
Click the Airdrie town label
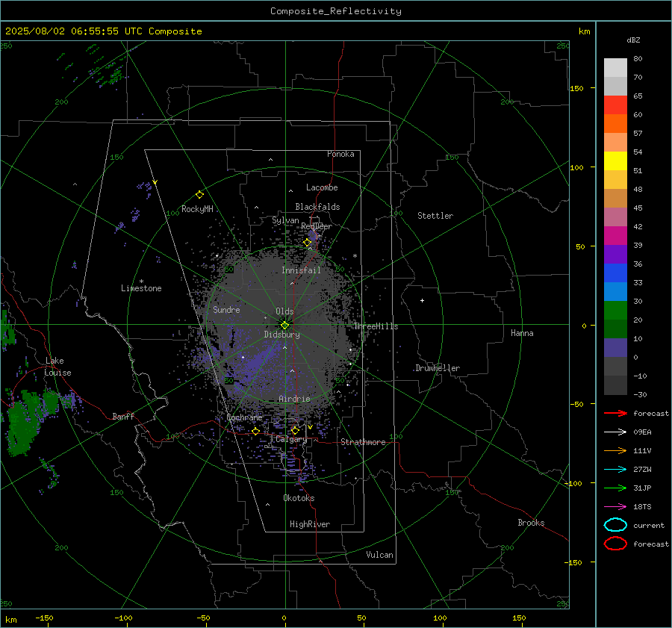pyautogui.click(x=294, y=399)
